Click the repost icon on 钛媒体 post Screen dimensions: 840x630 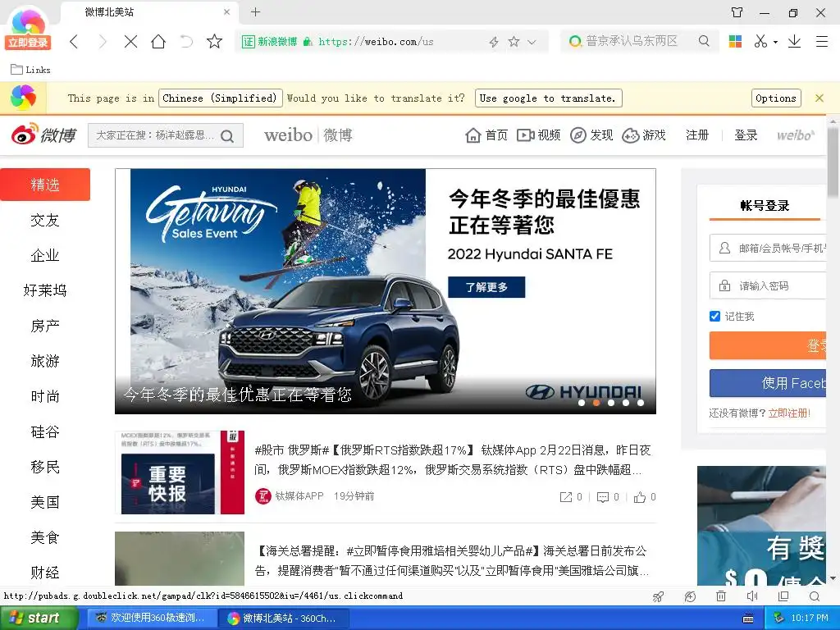click(566, 497)
